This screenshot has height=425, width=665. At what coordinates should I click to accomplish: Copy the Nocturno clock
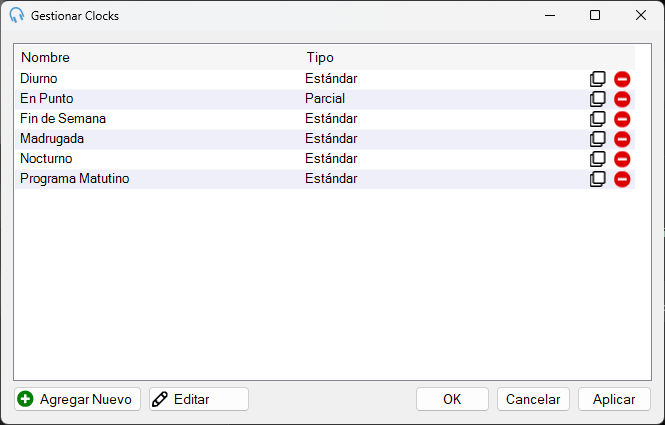(x=598, y=159)
